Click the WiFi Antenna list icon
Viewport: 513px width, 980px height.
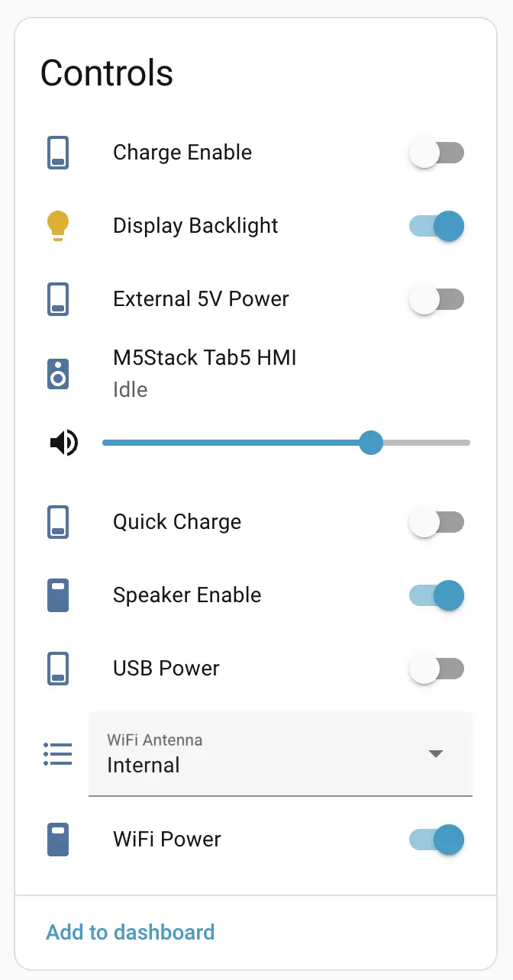(x=58, y=754)
